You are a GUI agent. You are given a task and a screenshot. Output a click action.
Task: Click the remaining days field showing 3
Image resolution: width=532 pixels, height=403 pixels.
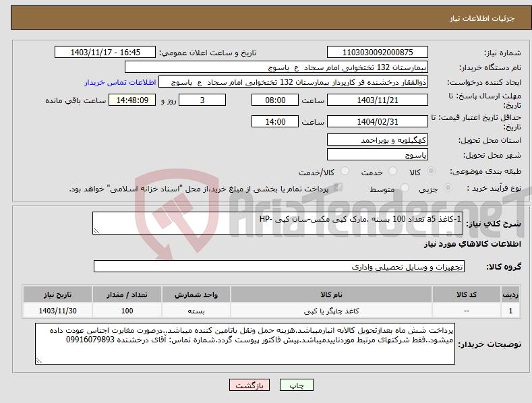(202, 100)
